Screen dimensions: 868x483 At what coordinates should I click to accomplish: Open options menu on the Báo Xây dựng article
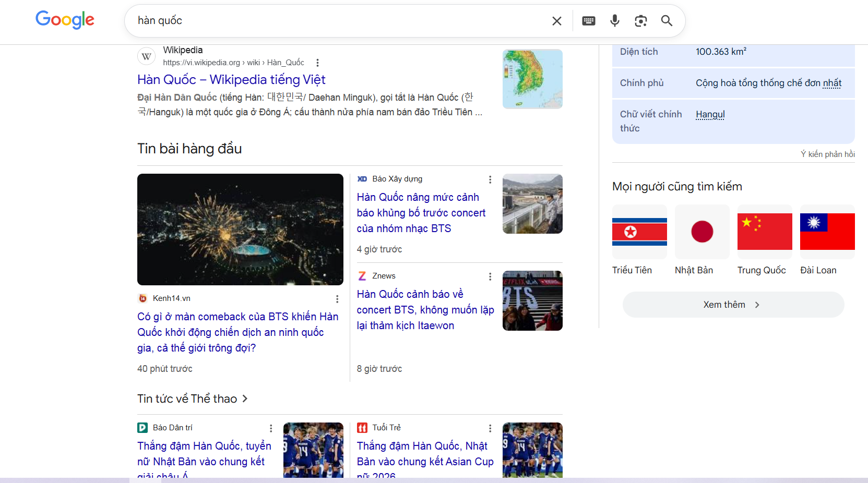(x=490, y=179)
